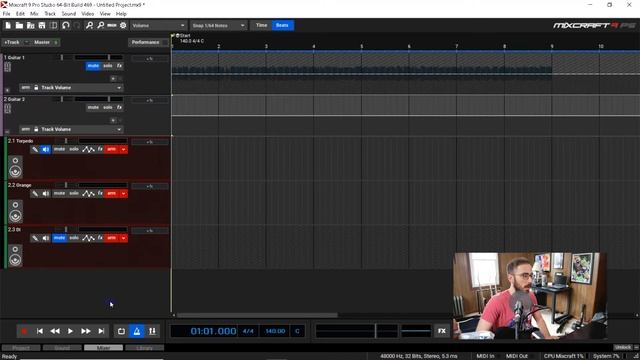Screen dimensions: 640x360
Task: Zoom in with the magnifier plus icon
Action: coord(89,25)
